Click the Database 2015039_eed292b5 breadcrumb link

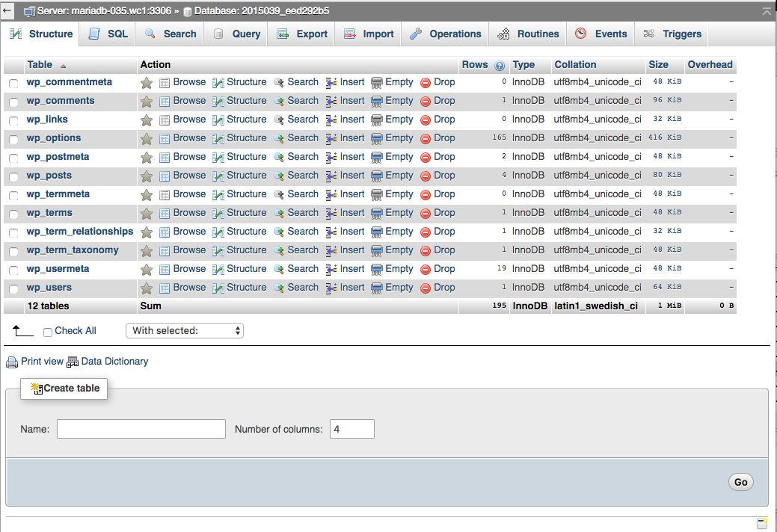point(261,11)
